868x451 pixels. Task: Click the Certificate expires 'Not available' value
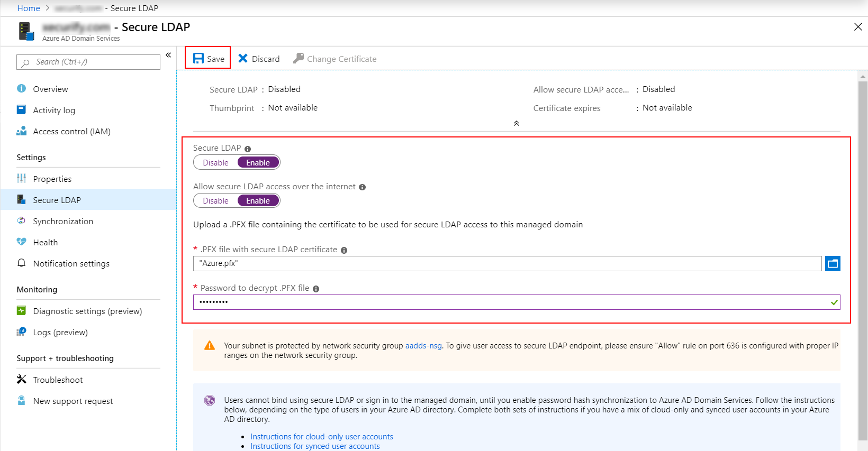pyautogui.click(x=667, y=108)
